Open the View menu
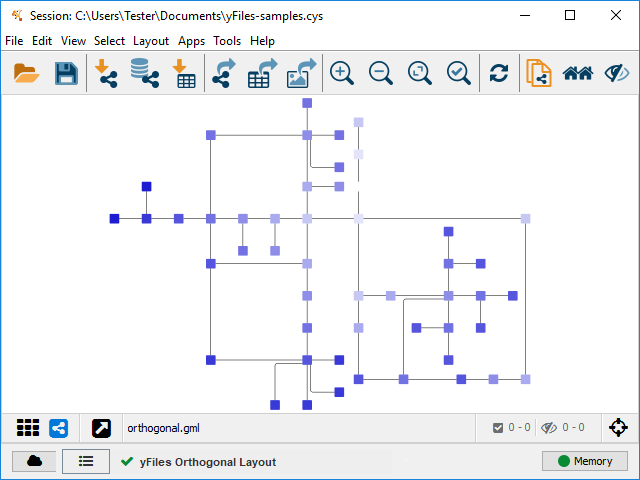Screen dimensions: 640x480 point(73,41)
